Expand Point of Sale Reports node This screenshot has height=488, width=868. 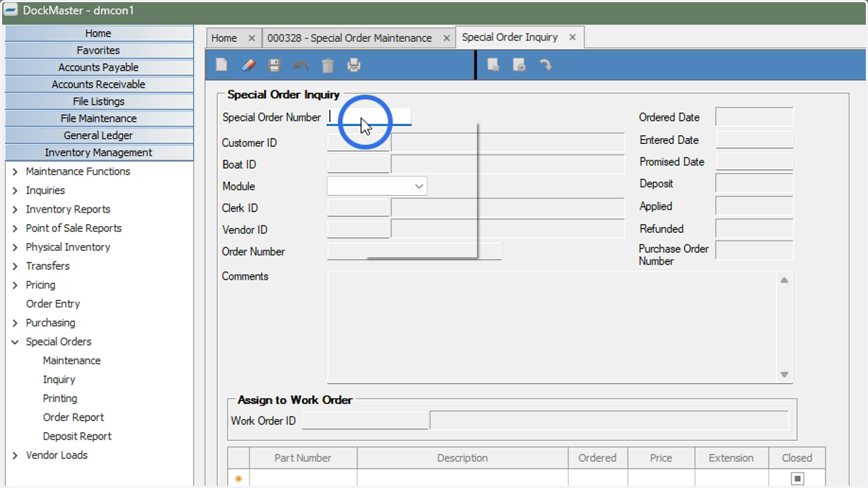click(x=15, y=228)
